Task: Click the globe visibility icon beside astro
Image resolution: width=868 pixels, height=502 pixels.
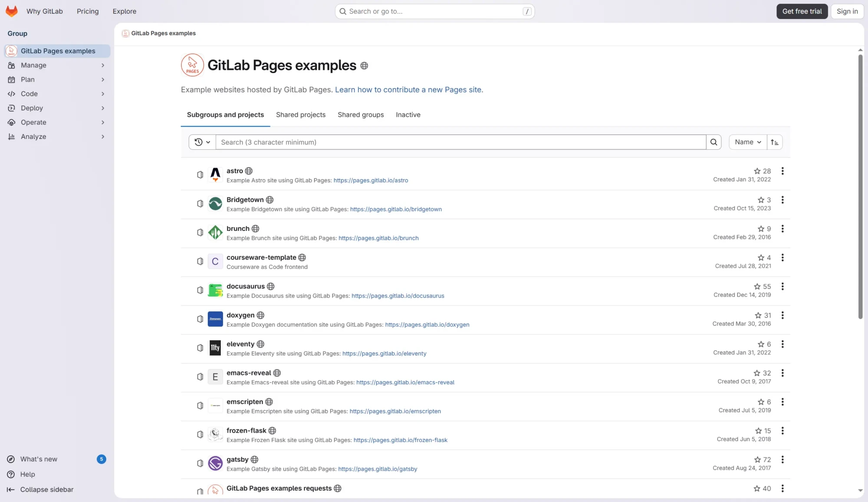Action: point(249,171)
